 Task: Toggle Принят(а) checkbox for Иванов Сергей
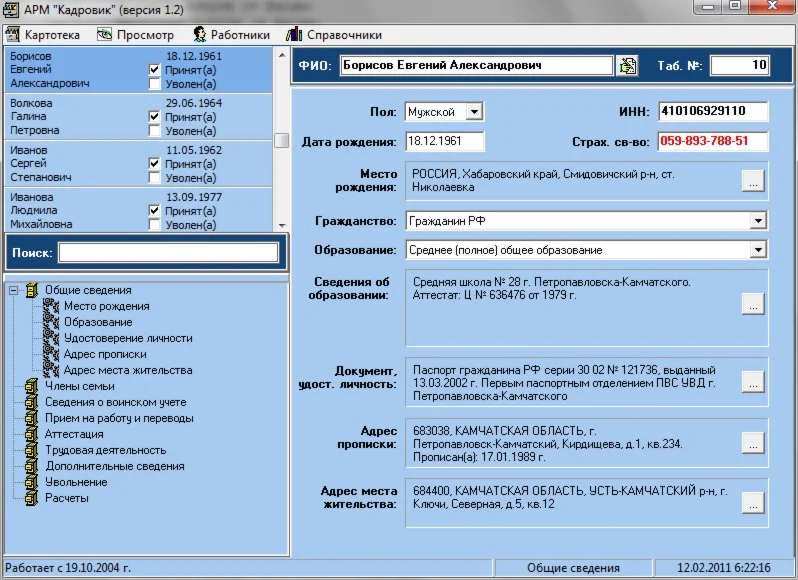[154, 164]
